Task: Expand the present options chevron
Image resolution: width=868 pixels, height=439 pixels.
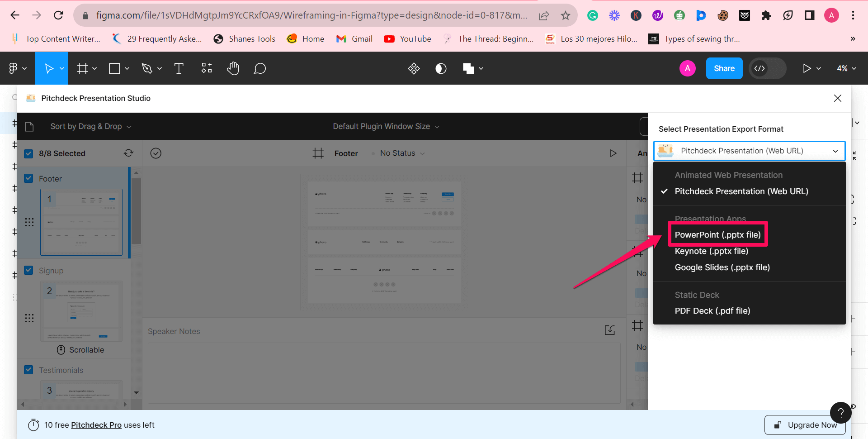Action: [819, 68]
